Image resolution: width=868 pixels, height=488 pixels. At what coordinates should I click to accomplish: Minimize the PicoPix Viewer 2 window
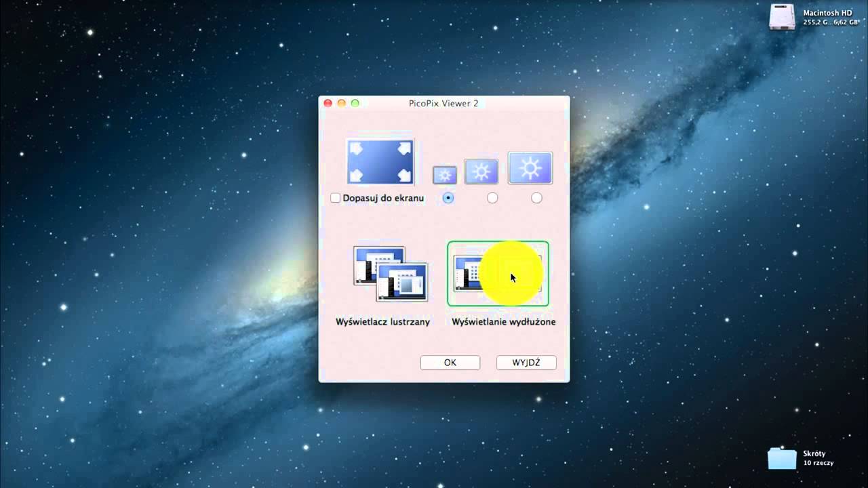[x=342, y=103]
